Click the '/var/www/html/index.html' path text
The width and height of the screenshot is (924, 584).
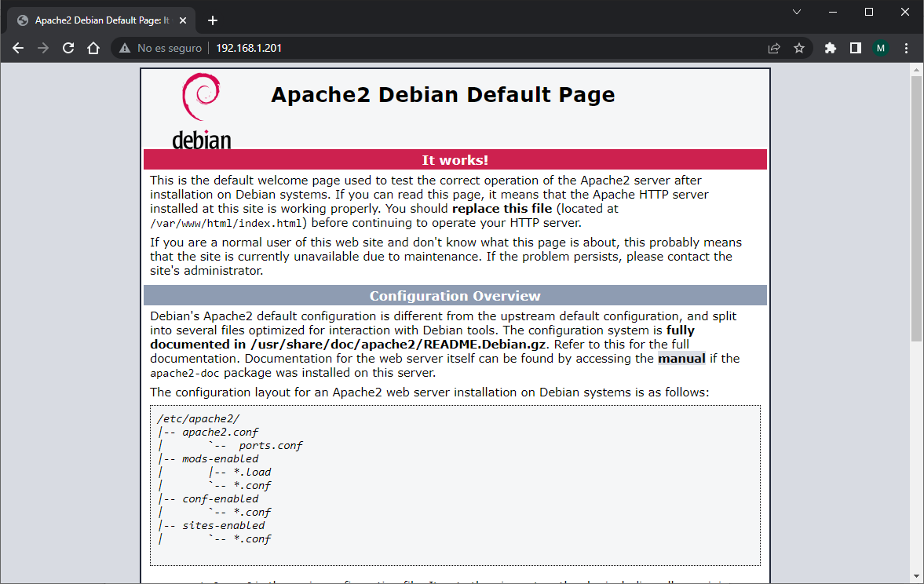[227, 224]
